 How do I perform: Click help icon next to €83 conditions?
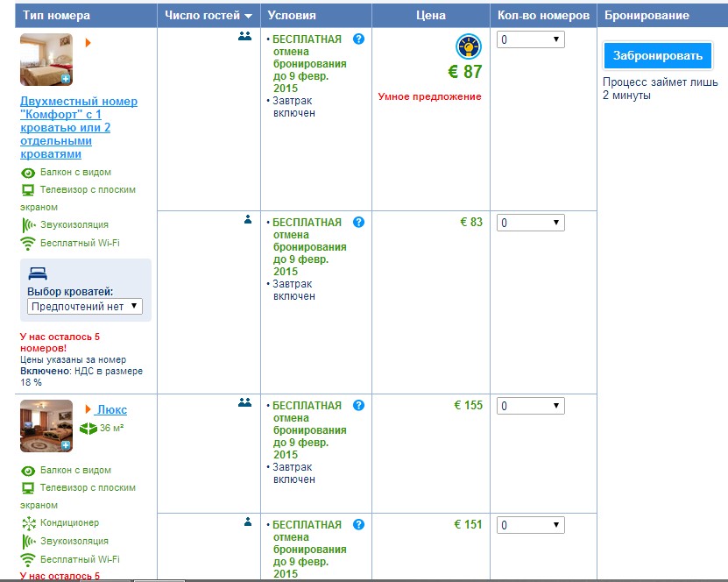point(358,223)
